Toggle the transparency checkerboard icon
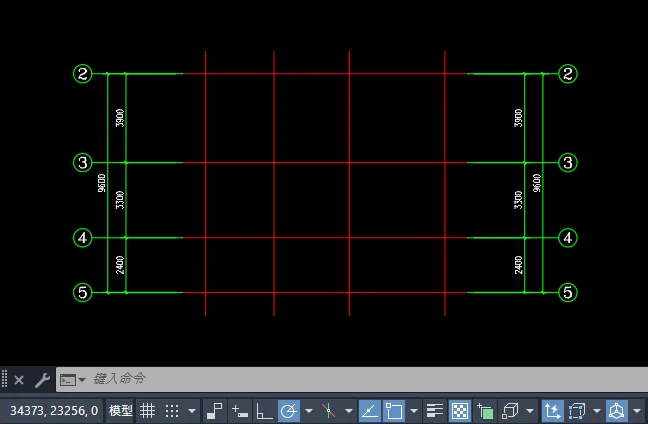The width and height of the screenshot is (648, 424). click(460, 410)
